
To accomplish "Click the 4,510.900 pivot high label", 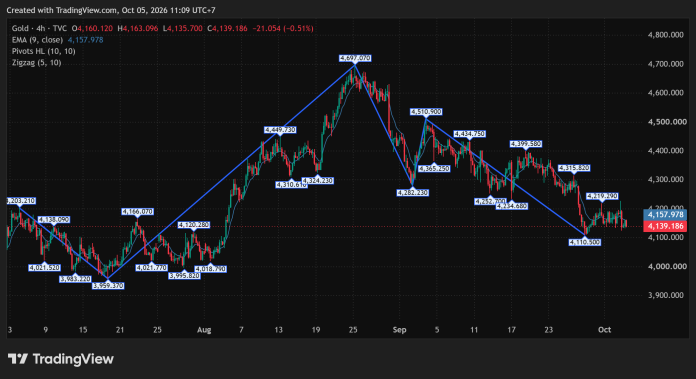I will pyautogui.click(x=426, y=112).
